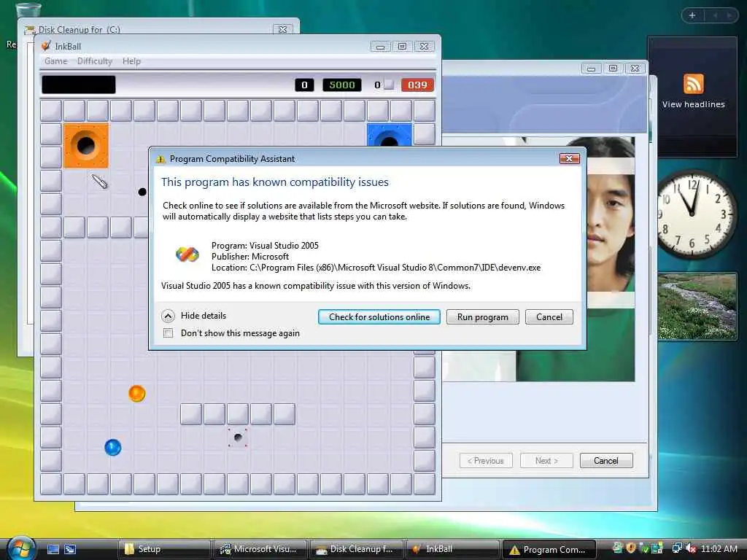Enable Don't show this message again
Screen dimensions: 747x560
point(169,332)
